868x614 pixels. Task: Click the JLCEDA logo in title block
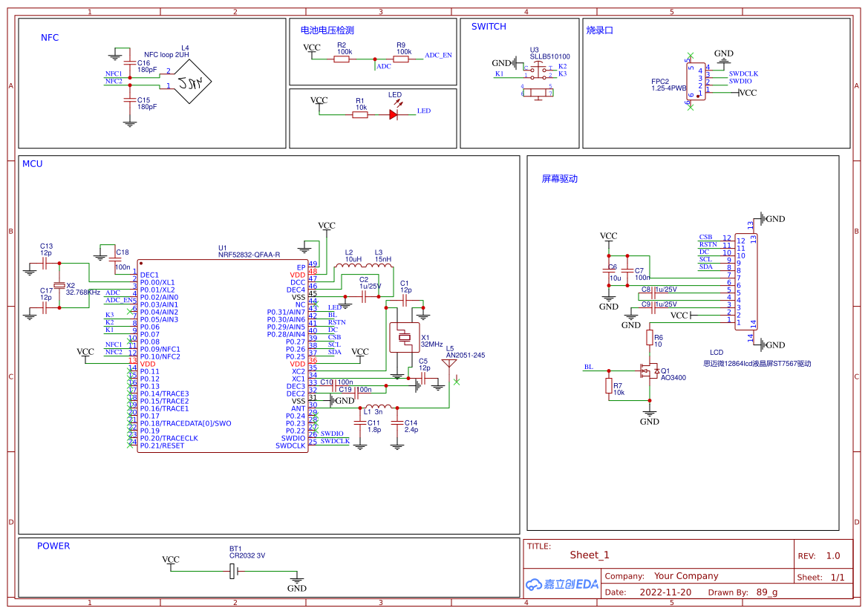click(x=562, y=584)
